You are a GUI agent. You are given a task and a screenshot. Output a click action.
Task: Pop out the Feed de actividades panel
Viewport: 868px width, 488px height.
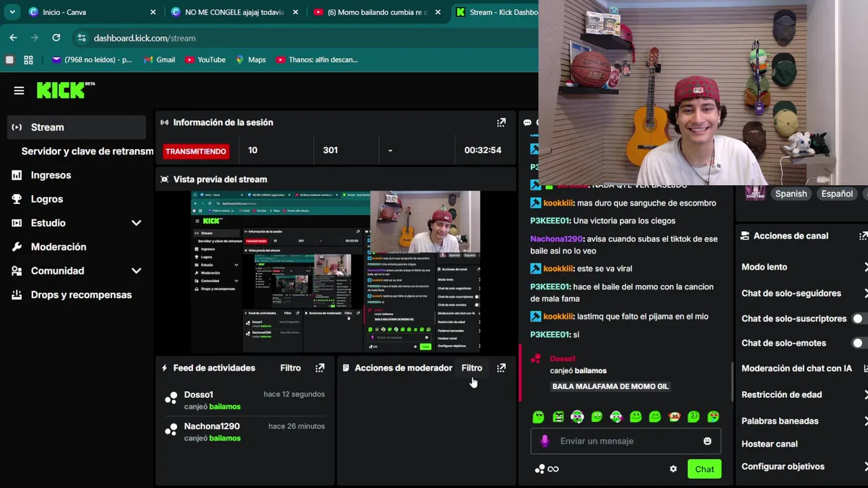click(320, 368)
